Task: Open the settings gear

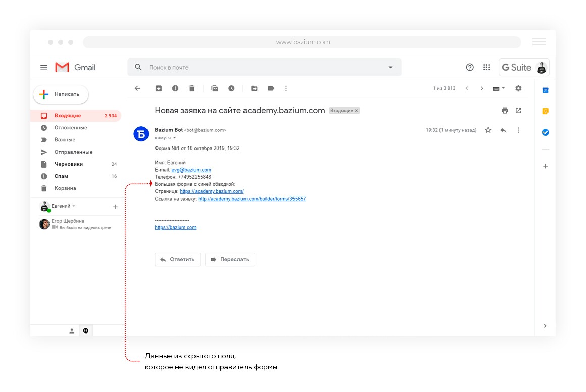Action: pyautogui.click(x=518, y=88)
